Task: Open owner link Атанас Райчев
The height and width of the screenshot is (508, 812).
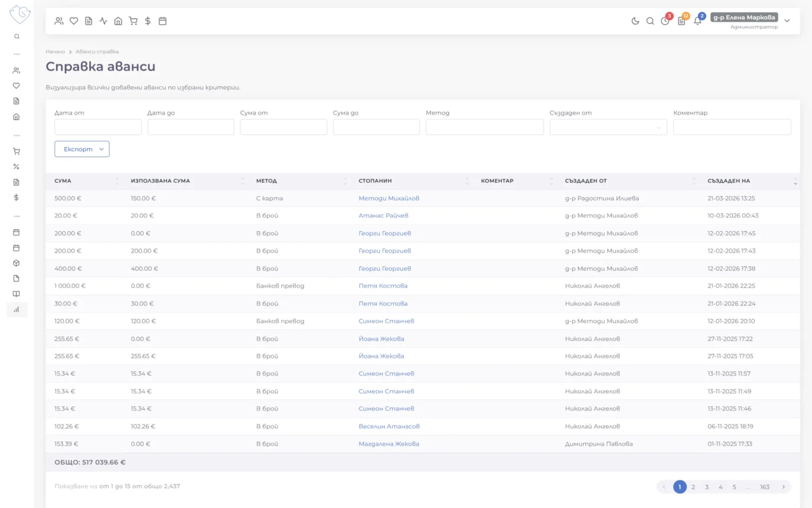Action: coord(383,216)
